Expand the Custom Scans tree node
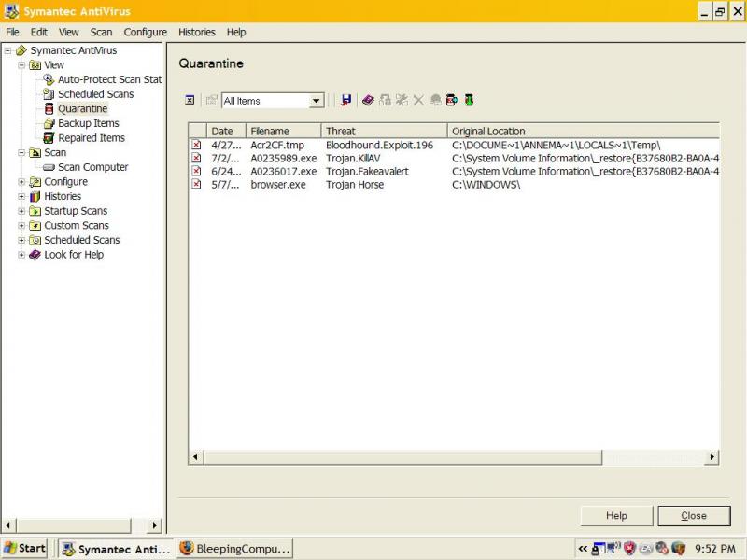 [x=21, y=226]
